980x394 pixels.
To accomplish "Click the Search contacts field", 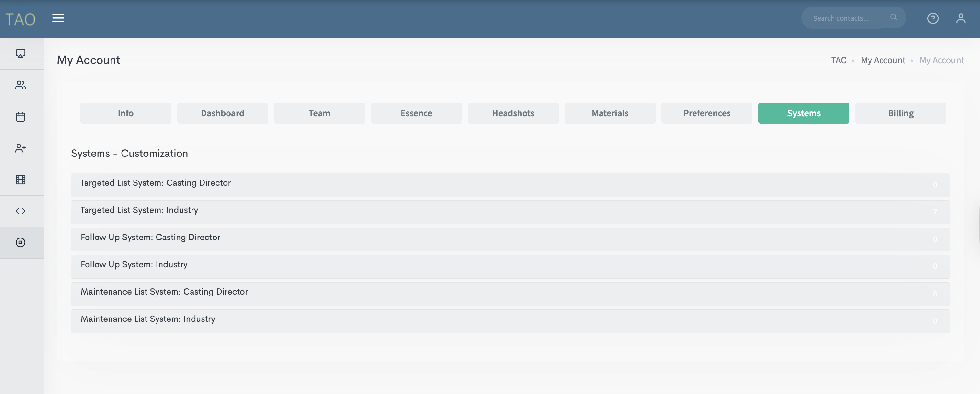I will pos(841,18).
